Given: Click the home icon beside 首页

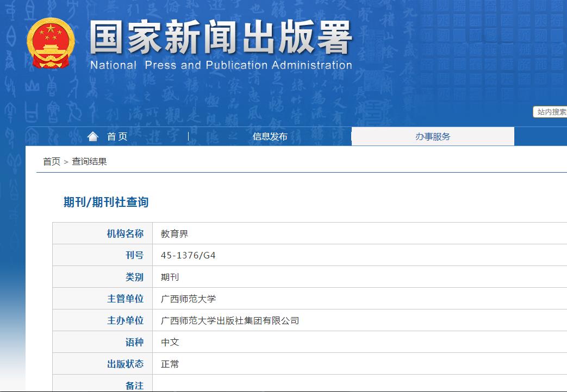Looking at the screenshot, I should (x=92, y=136).
